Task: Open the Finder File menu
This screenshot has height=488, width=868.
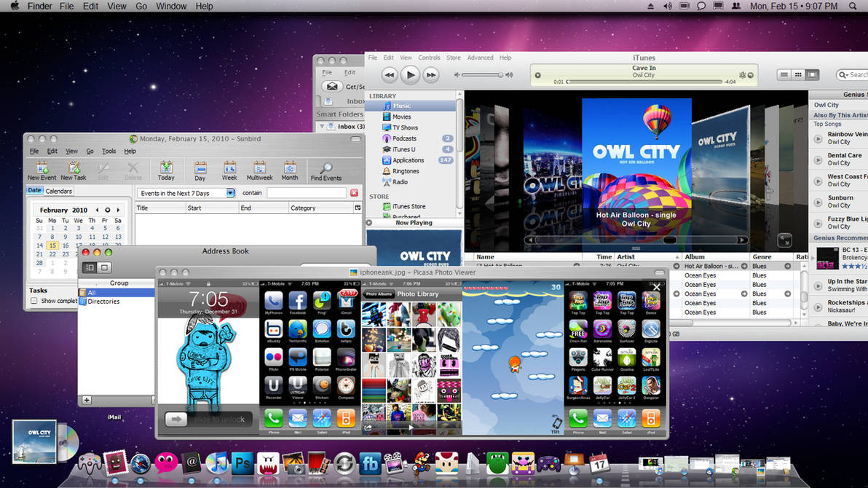Action: tap(66, 6)
